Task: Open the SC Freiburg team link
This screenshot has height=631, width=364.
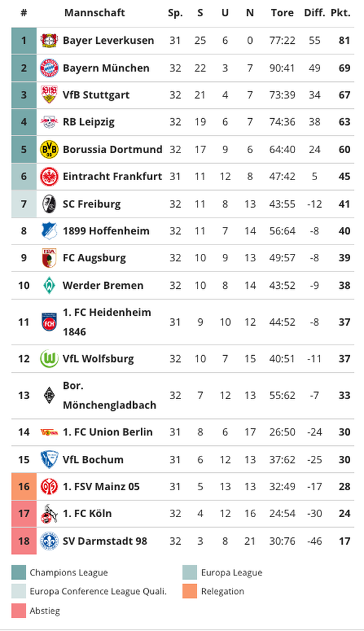Action: [91, 204]
